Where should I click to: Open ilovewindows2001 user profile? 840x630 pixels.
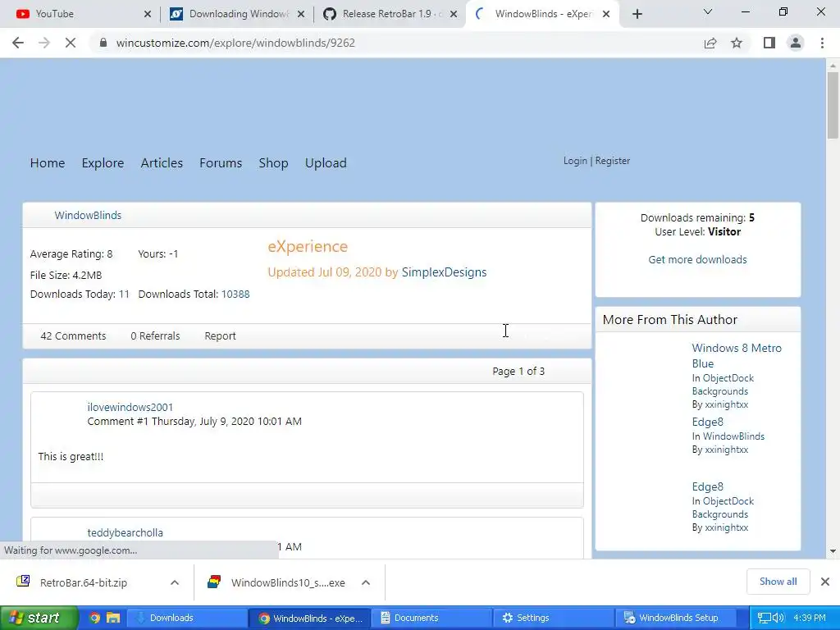click(x=130, y=407)
